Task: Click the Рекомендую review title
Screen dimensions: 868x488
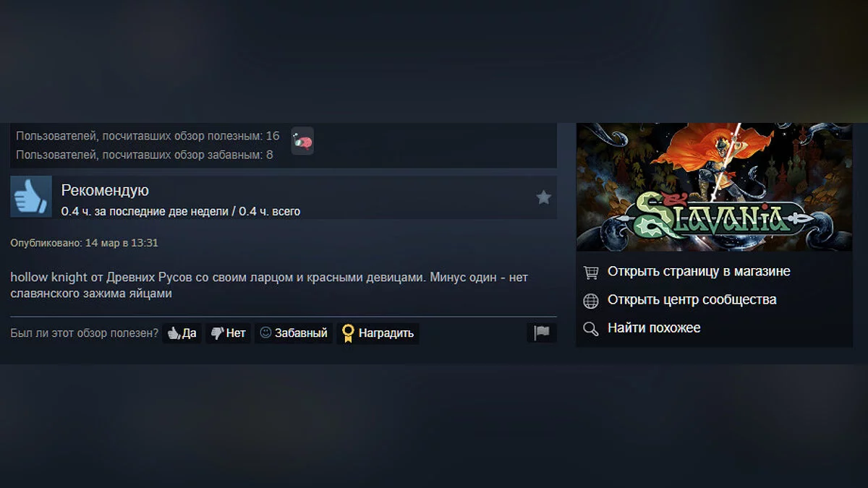Action: point(105,190)
